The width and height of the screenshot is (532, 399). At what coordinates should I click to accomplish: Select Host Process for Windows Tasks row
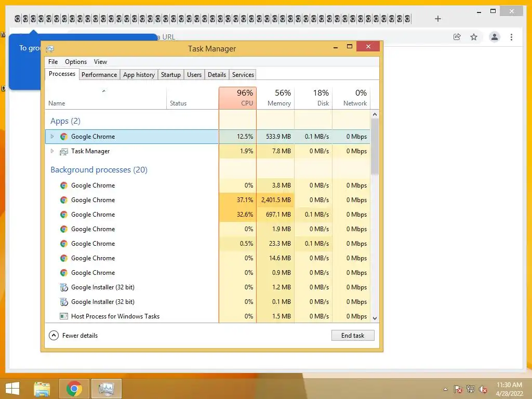[208, 316]
